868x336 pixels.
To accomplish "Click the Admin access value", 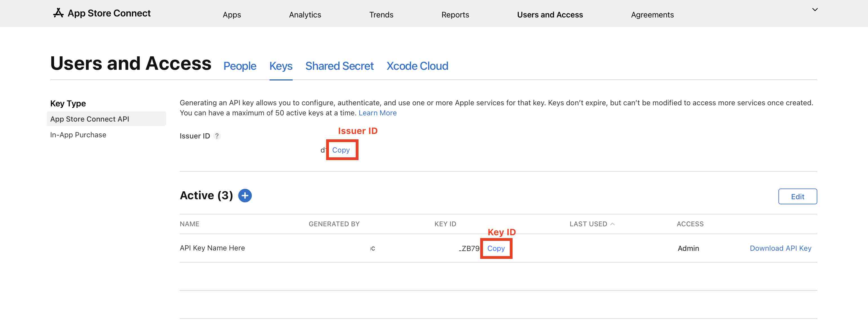I will point(688,248).
